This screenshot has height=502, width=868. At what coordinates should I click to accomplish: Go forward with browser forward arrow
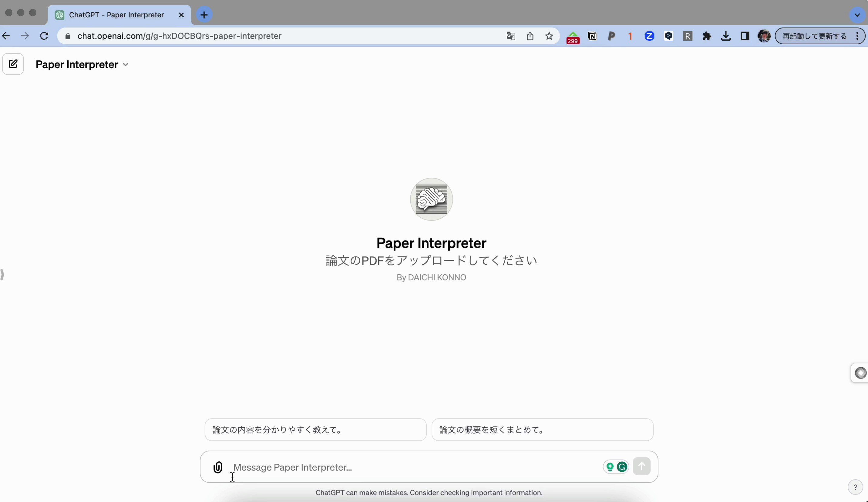(25, 36)
